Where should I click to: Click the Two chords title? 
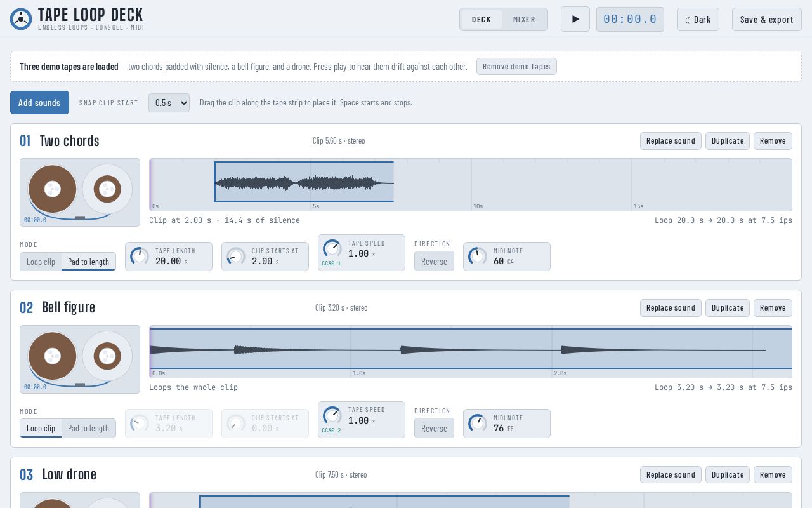[70, 141]
